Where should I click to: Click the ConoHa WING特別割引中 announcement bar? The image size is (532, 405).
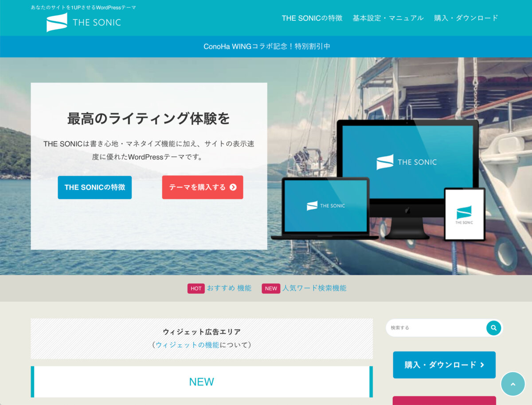[x=266, y=47]
